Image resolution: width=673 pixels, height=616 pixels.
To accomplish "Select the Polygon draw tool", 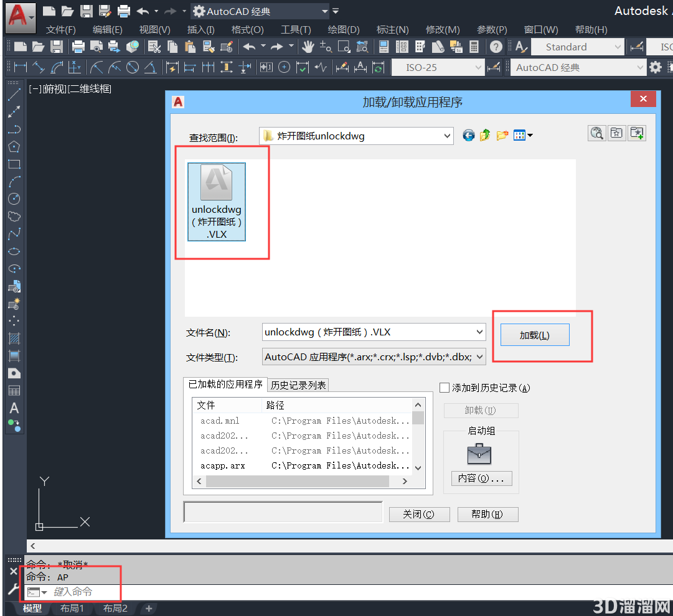I will (x=14, y=147).
